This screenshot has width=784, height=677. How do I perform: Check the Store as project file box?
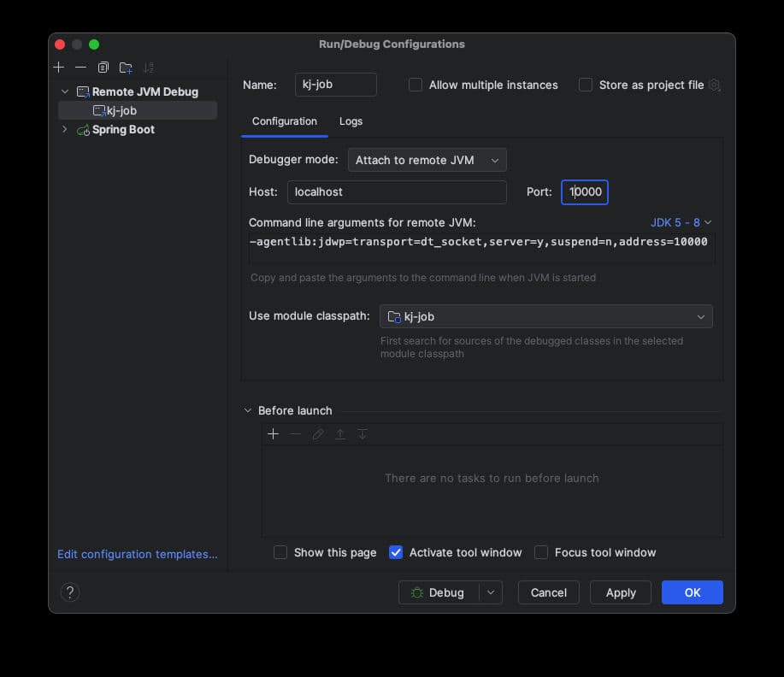[586, 85]
